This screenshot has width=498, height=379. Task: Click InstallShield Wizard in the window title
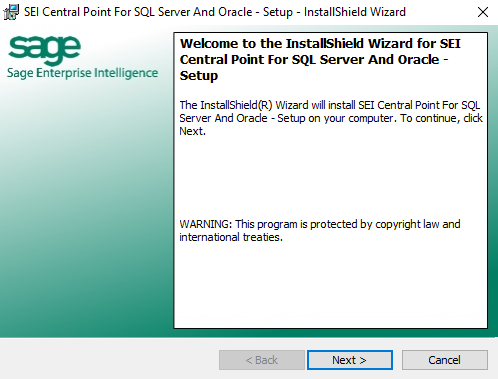point(355,12)
